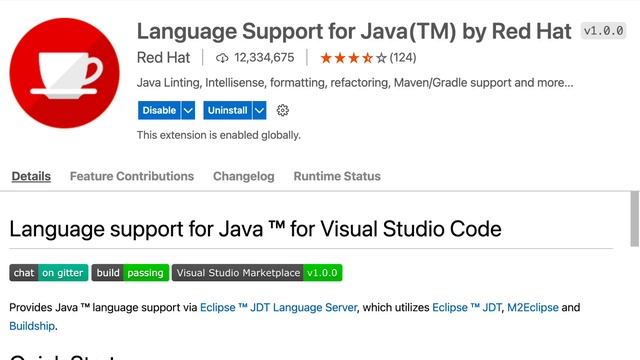Expand the Uninstall dropdown arrow

(259, 110)
